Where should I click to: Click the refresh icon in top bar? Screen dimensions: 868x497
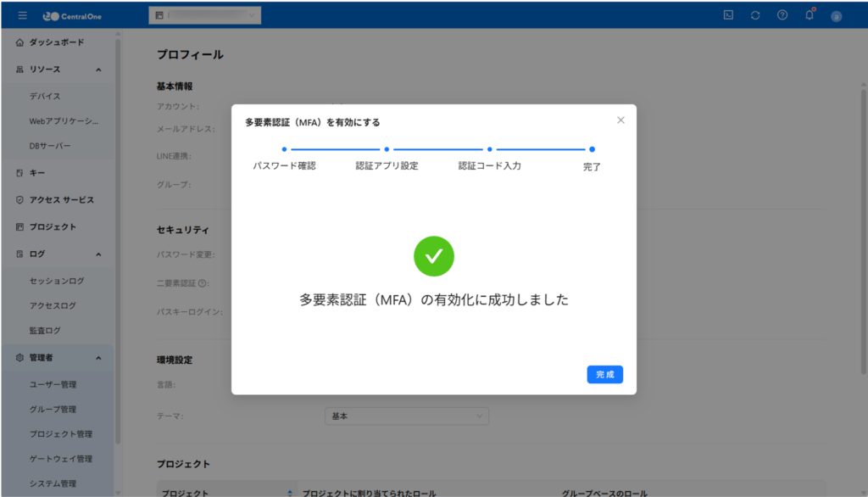coord(755,15)
